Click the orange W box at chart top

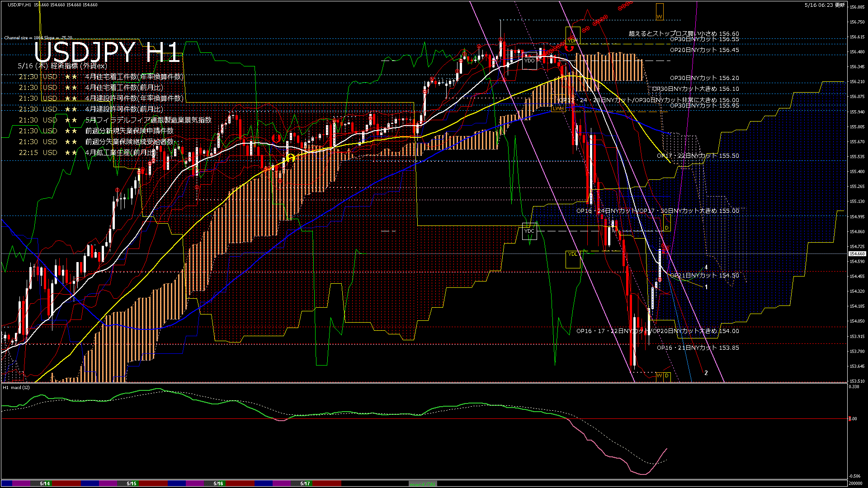click(659, 12)
